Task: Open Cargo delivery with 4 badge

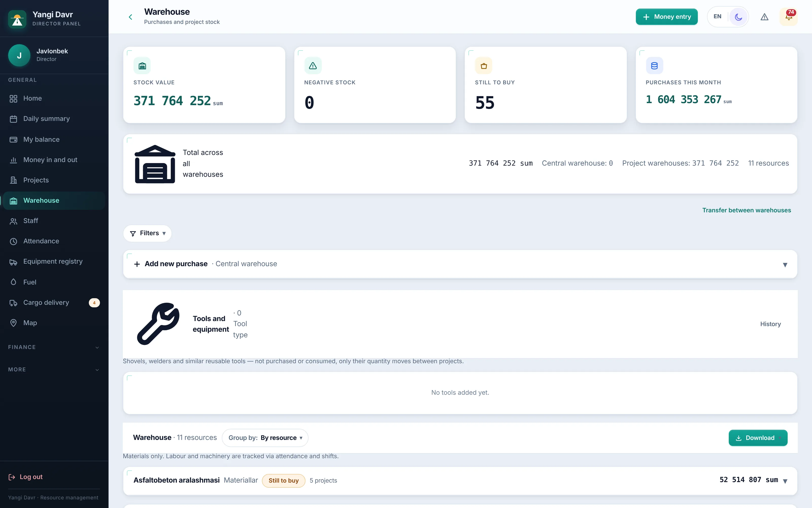Action: pos(54,303)
